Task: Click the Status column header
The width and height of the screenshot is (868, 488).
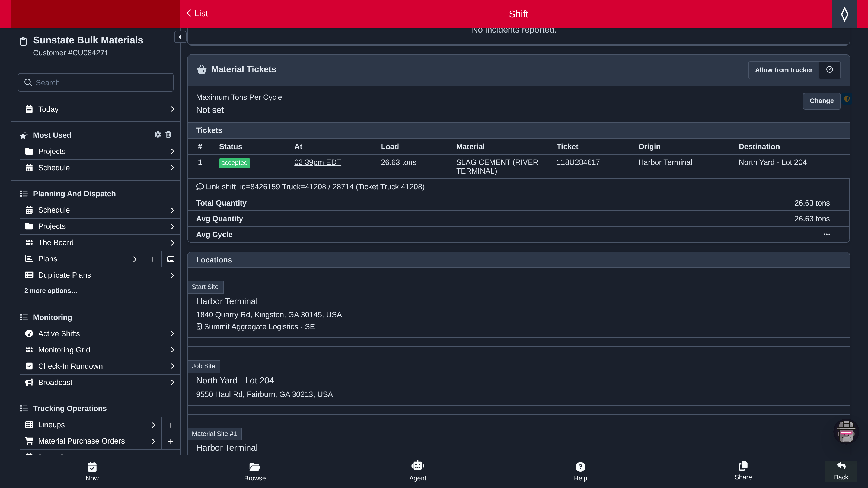Action: 231,146
